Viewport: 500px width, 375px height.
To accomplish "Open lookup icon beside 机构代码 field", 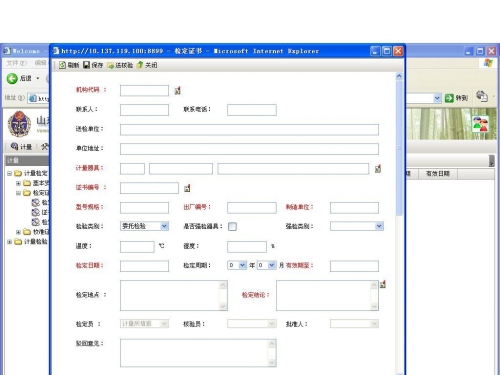I will point(178,90).
